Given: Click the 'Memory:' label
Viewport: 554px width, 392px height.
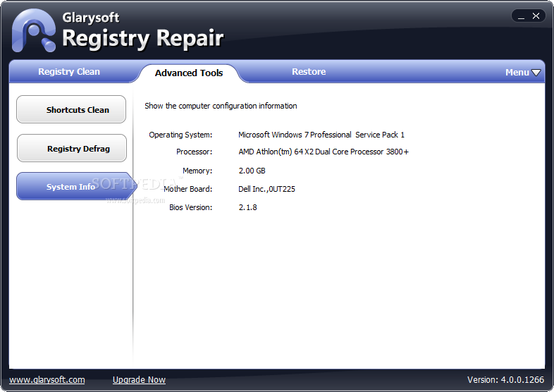Looking at the screenshot, I should pos(197,171).
